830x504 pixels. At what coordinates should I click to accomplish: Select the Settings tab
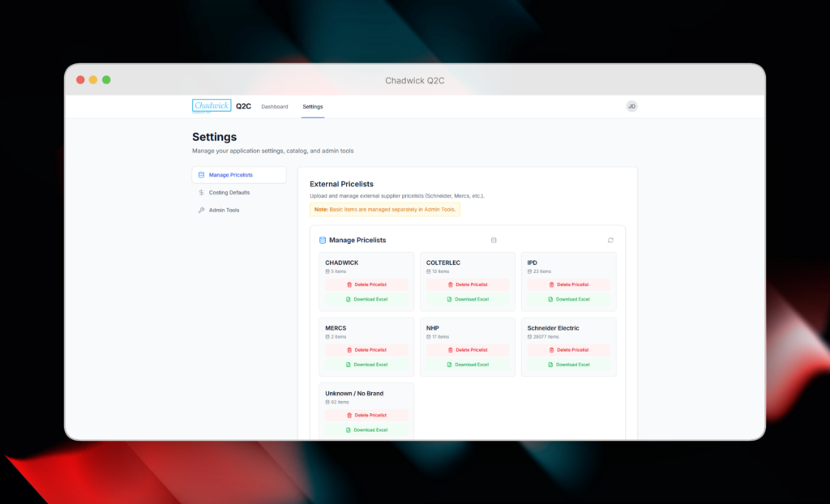pyautogui.click(x=313, y=106)
